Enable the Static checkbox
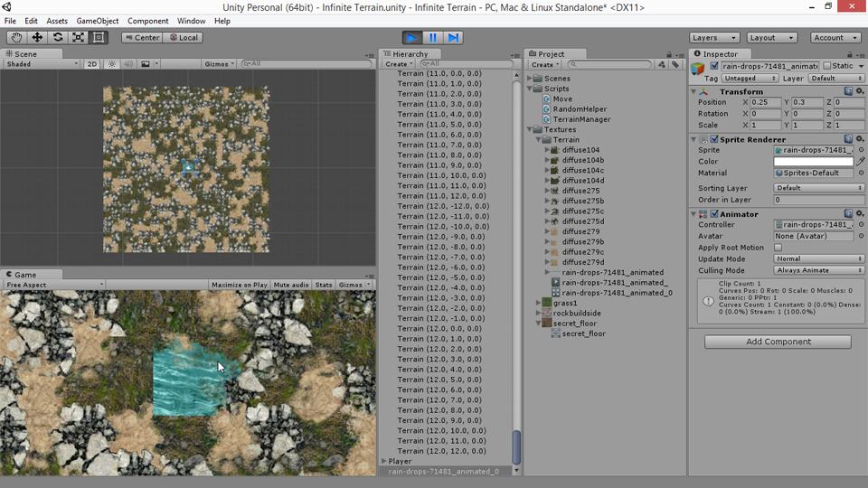The width and height of the screenshot is (868, 488). pyautogui.click(x=827, y=66)
